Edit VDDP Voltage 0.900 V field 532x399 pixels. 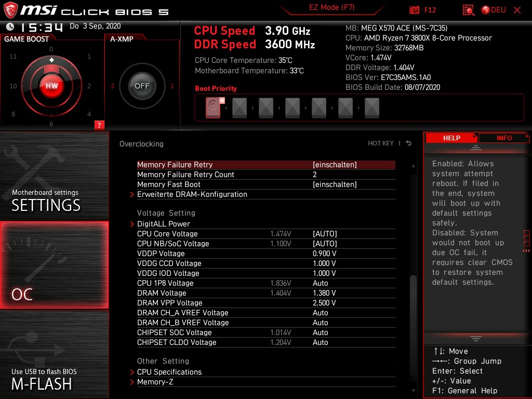[x=324, y=254]
